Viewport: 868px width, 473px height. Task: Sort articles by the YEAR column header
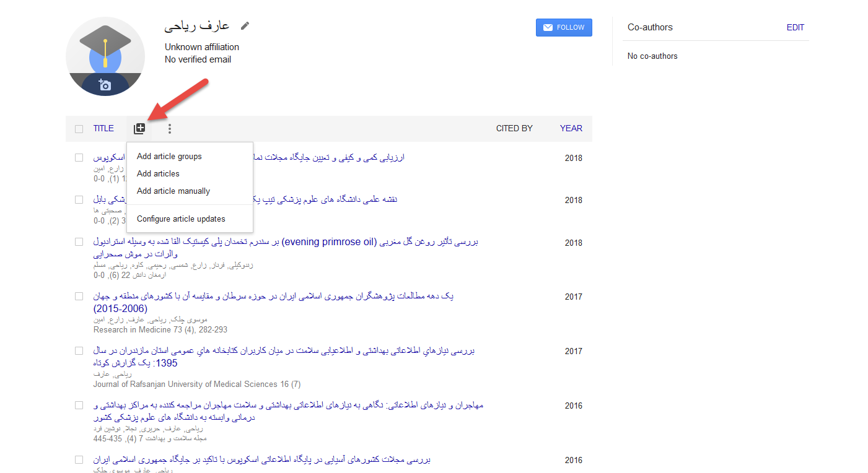571,129
